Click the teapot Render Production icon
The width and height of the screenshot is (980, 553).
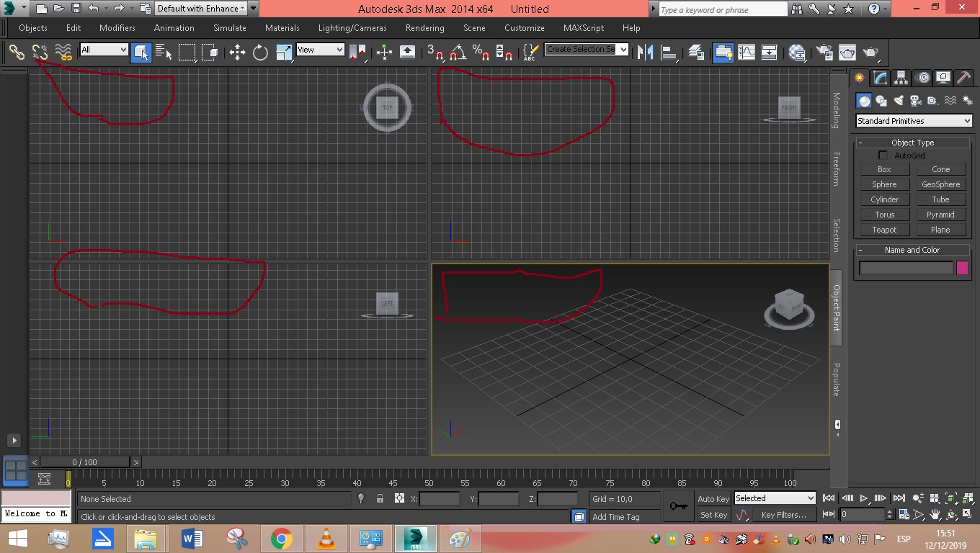[x=870, y=52]
